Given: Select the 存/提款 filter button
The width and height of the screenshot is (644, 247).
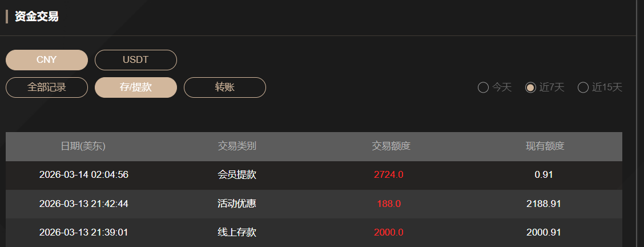Looking at the screenshot, I should tap(136, 87).
